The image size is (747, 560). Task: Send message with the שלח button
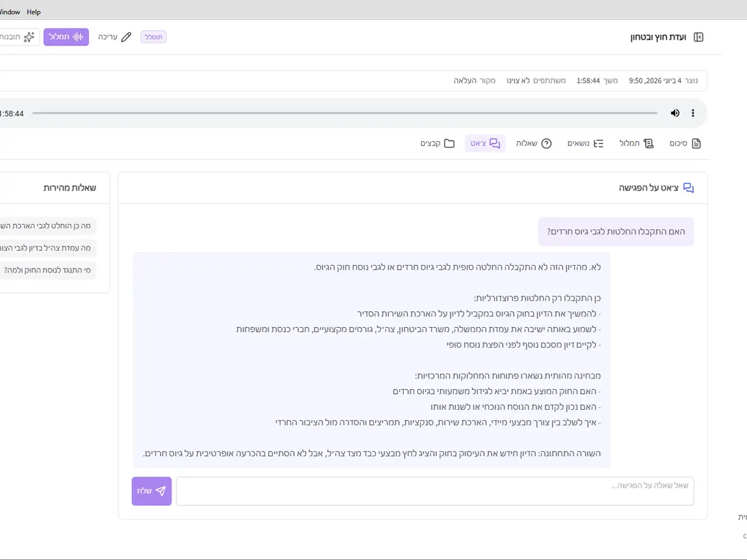[x=152, y=491]
